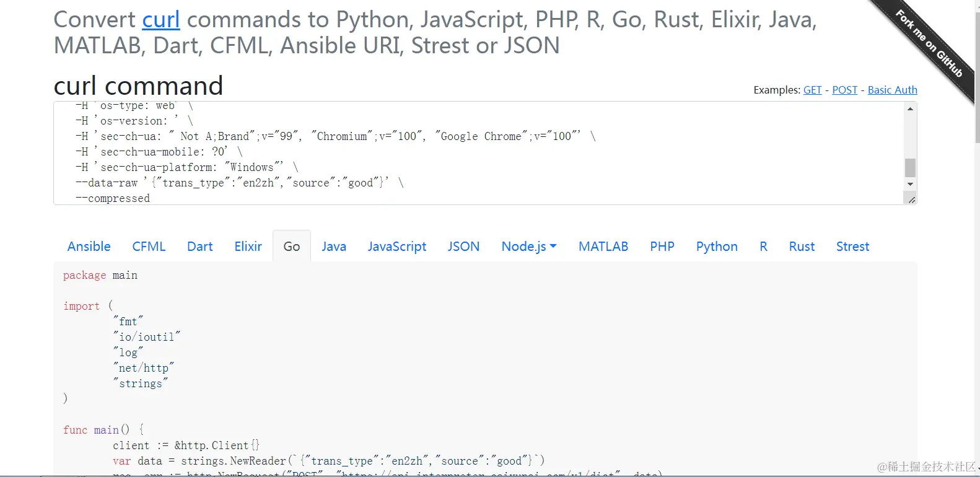
Task: Click the 'curl command' heading
Action: tap(139, 85)
